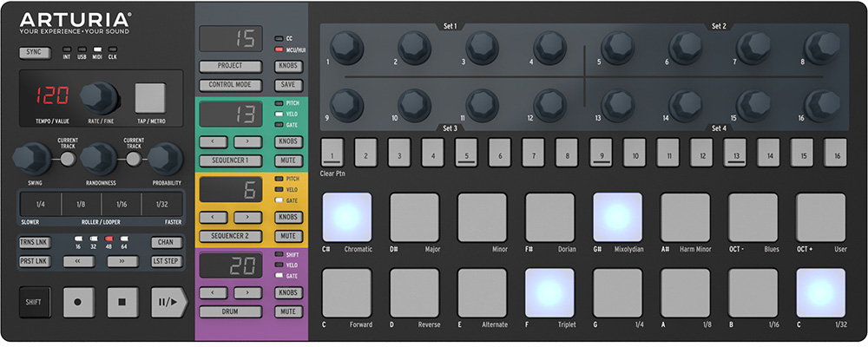Click Sequencer 2 previous pattern arrow
This screenshot has height=347, width=868.
point(214,217)
